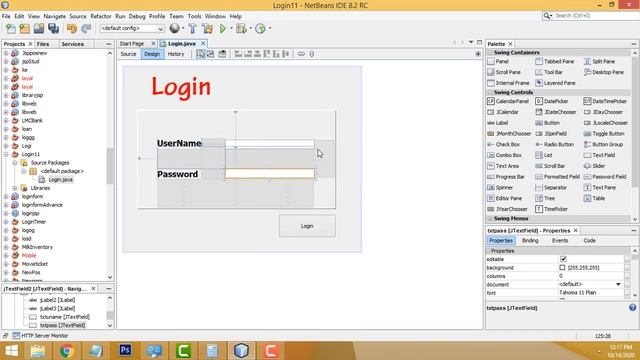Viewport: 640px width, 360px height.
Task: Expand the Libraries tree node
Action: pos(15,188)
